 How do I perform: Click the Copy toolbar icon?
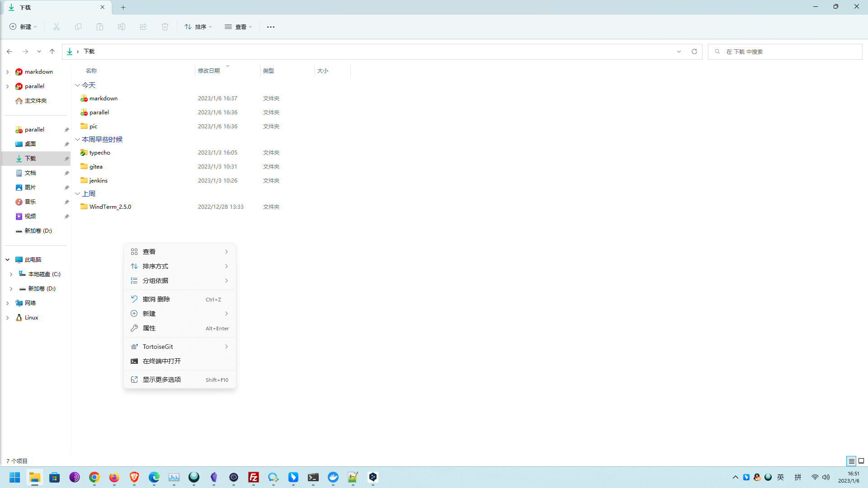point(78,27)
